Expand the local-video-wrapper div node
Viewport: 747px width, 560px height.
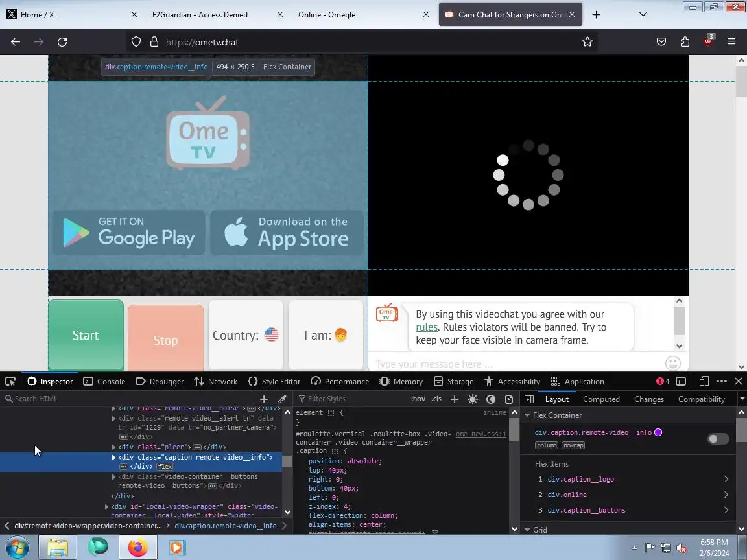click(107, 507)
